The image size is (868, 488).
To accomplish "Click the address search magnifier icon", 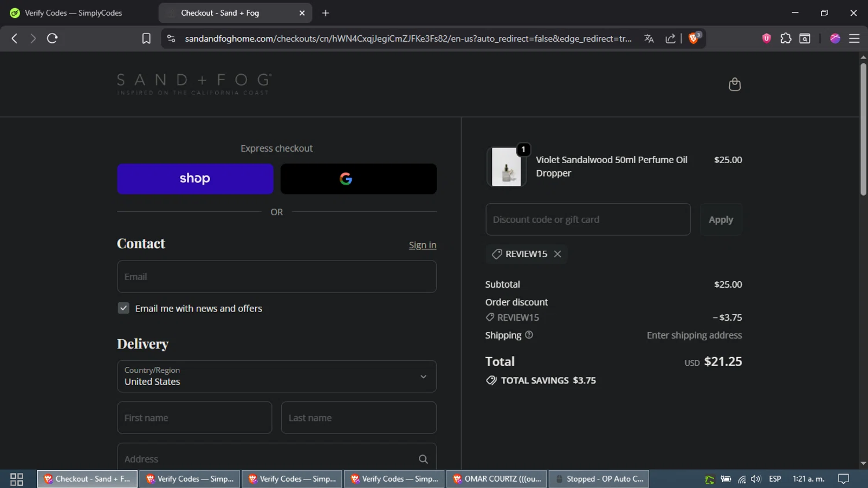I will pos(423,459).
